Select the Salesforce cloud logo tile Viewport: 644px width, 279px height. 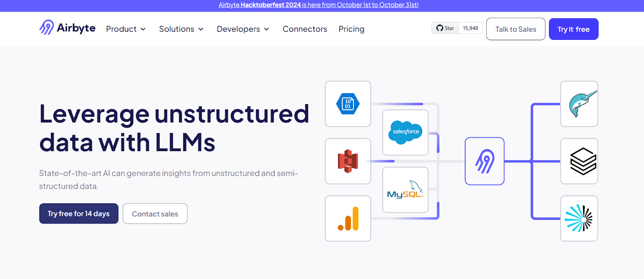point(405,132)
